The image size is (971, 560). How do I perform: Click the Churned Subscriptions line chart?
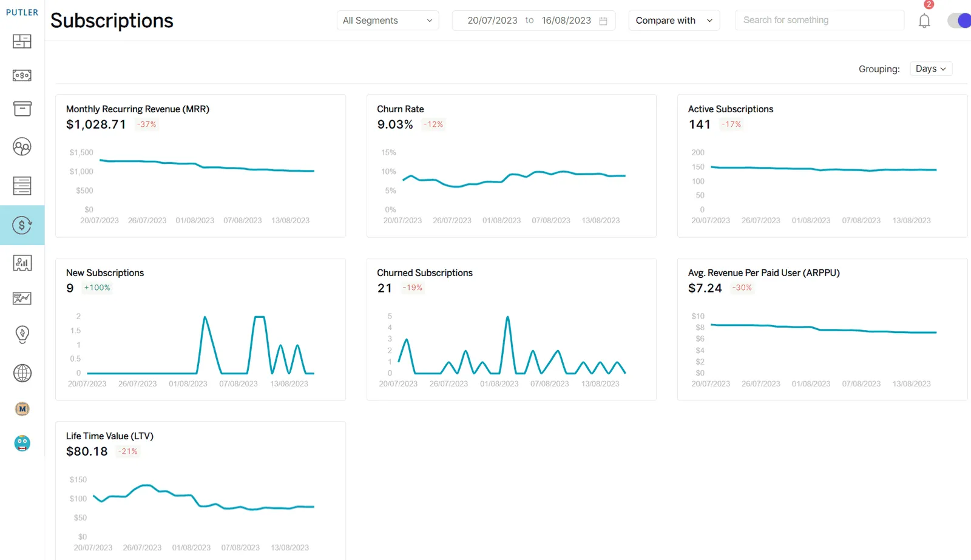point(512,346)
